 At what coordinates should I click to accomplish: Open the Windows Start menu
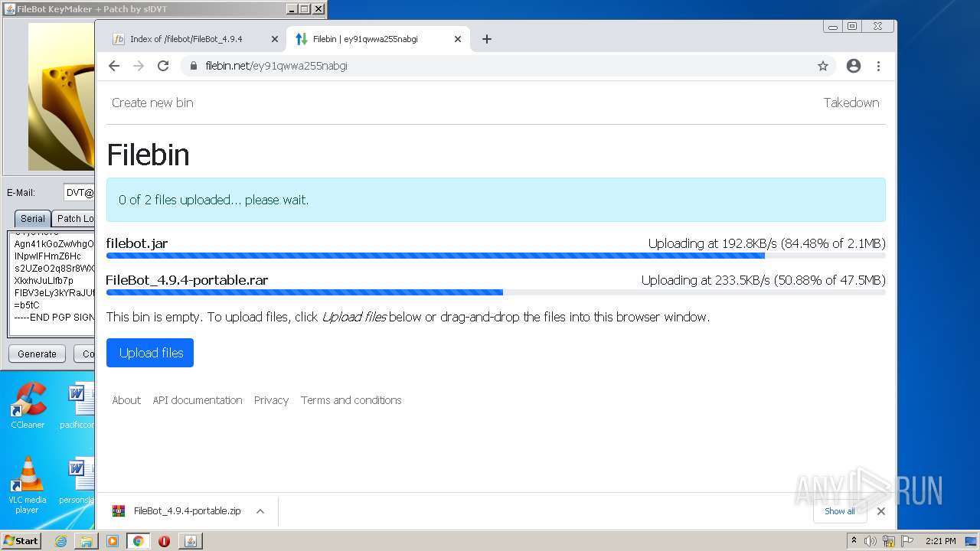21,540
